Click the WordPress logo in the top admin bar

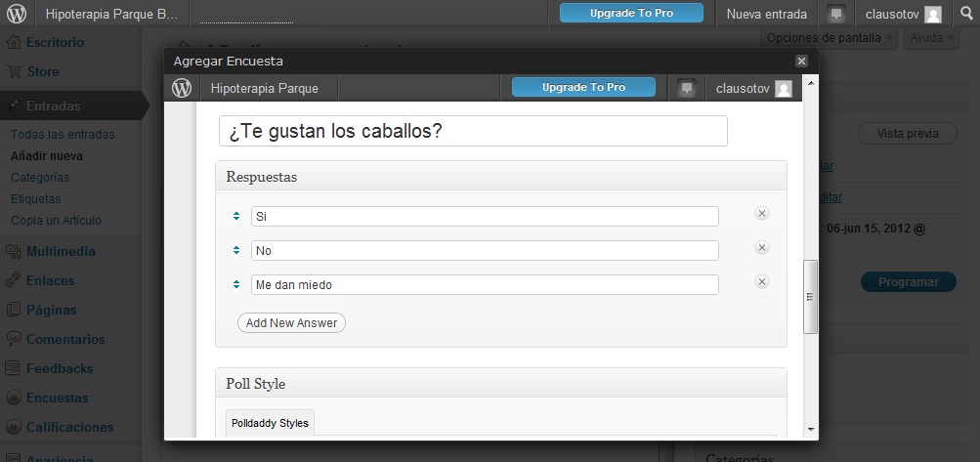18,14
